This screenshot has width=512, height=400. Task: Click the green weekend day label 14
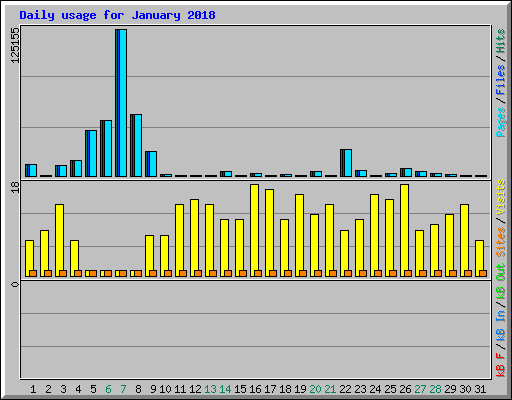[x=225, y=389]
